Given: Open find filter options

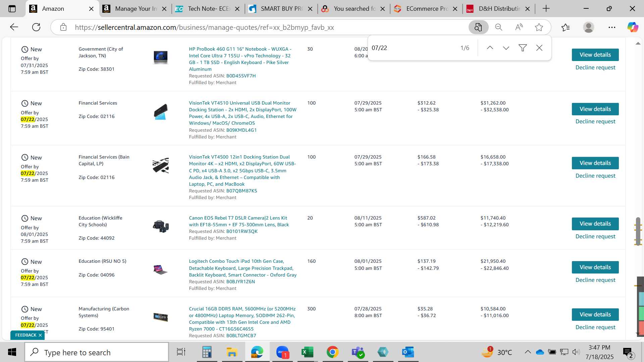Looking at the screenshot, I should click(523, 48).
